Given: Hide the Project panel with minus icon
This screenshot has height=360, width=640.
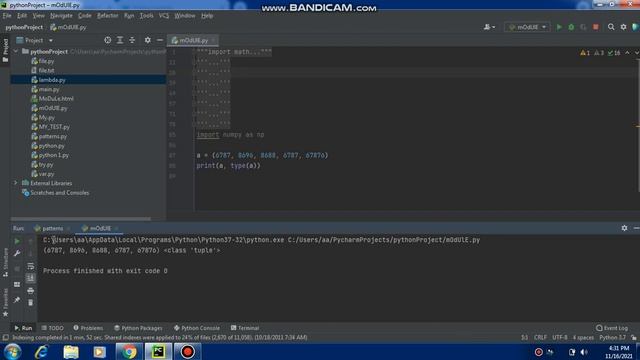Looking at the screenshot, I should 160,40.
